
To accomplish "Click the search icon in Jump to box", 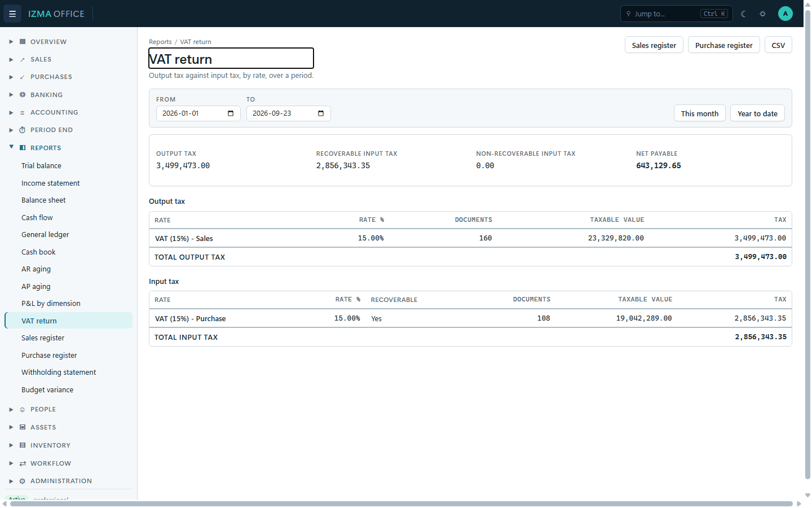I will (x=629, y=14).
